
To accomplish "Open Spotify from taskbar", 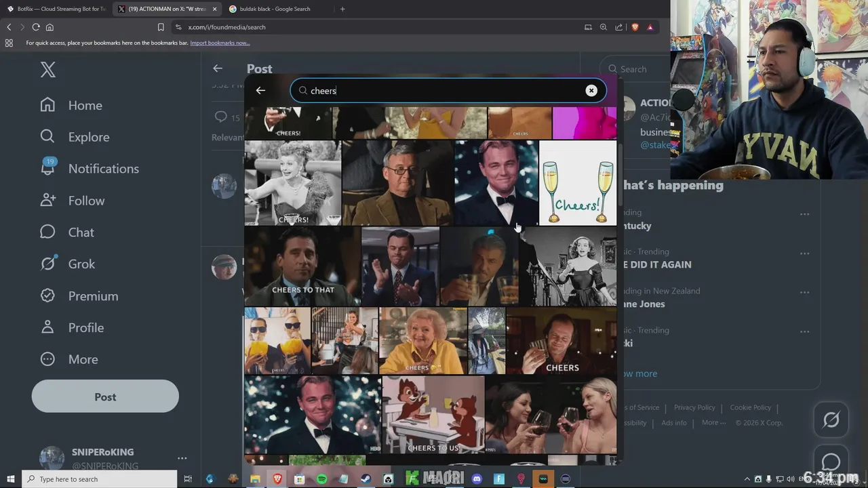I will tap(321, 479).
